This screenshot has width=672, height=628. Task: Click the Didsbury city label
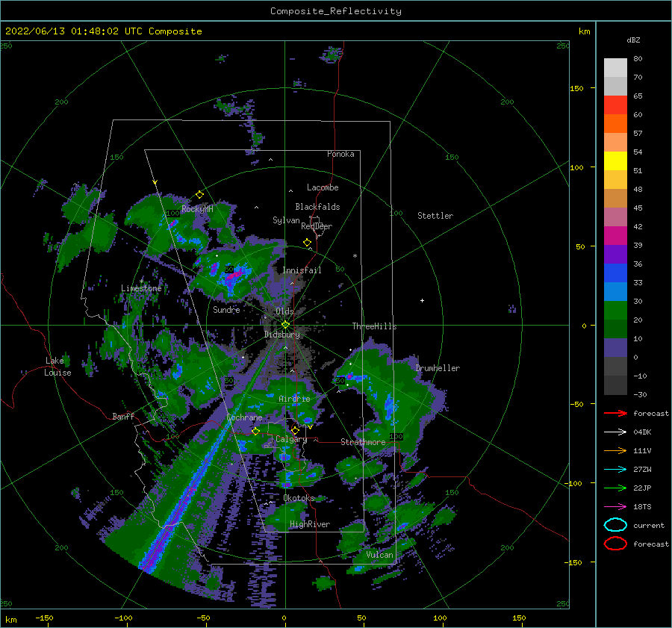tap(282, 335)
